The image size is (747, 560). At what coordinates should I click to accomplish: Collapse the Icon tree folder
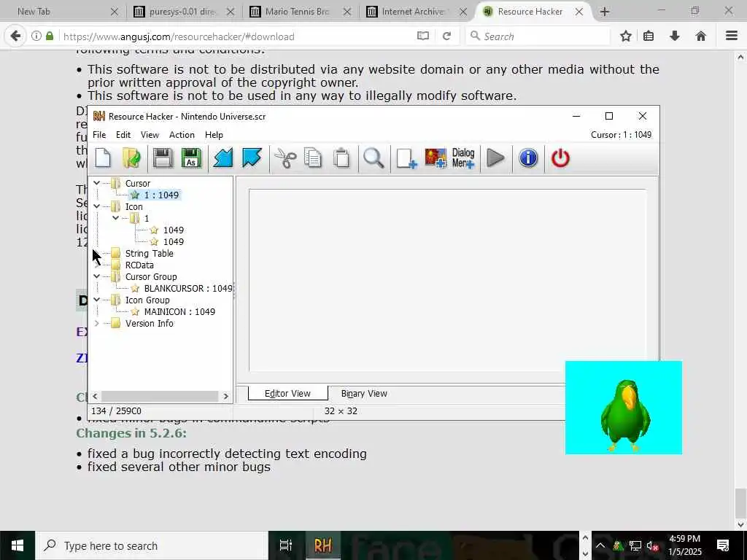[97, 206]
